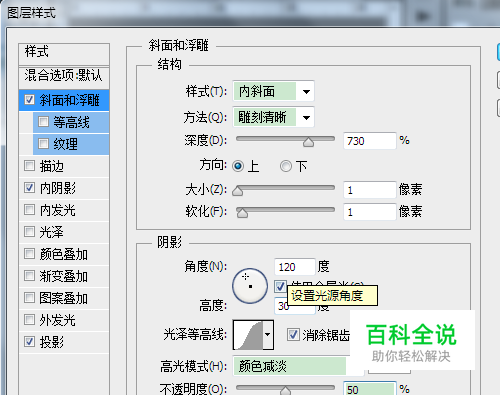Select the 内发光 style entry label
The image size is (500, 395).
pos(58,210)
